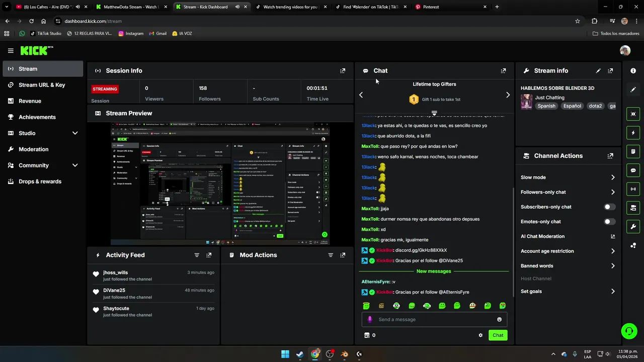
Task: Toggle the chat bubble widget icon in sidebar
Action: (x=633, y=170)
